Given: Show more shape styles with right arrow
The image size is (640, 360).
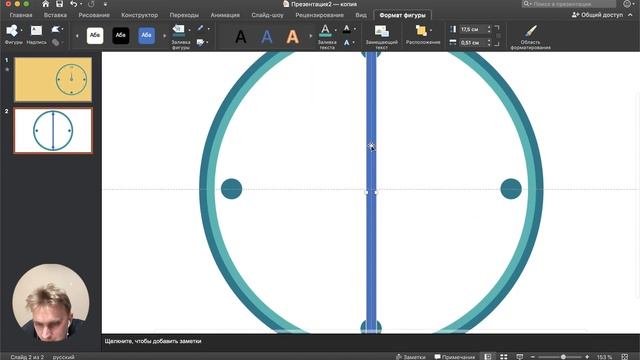Looking at the screenshot, I should 164,36.
